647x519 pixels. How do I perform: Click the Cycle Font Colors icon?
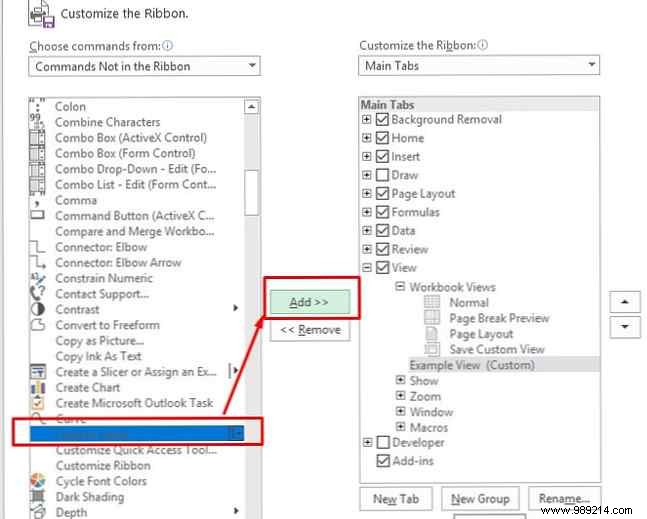[x=38, y=481]
